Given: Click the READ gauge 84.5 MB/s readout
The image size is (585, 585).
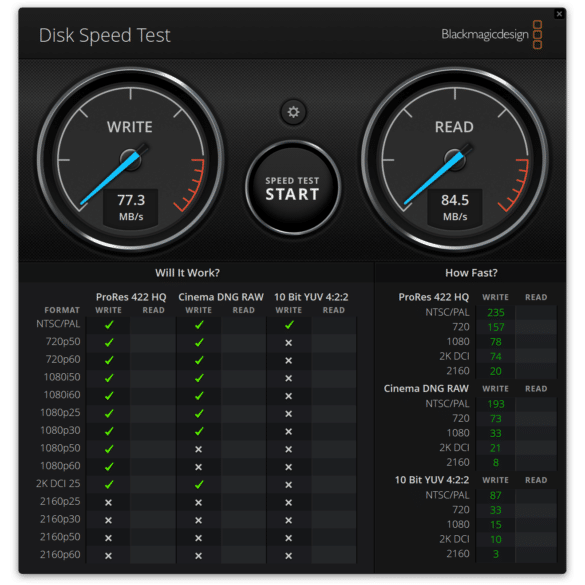Looking at the screenshot, I should coord(455,207).
